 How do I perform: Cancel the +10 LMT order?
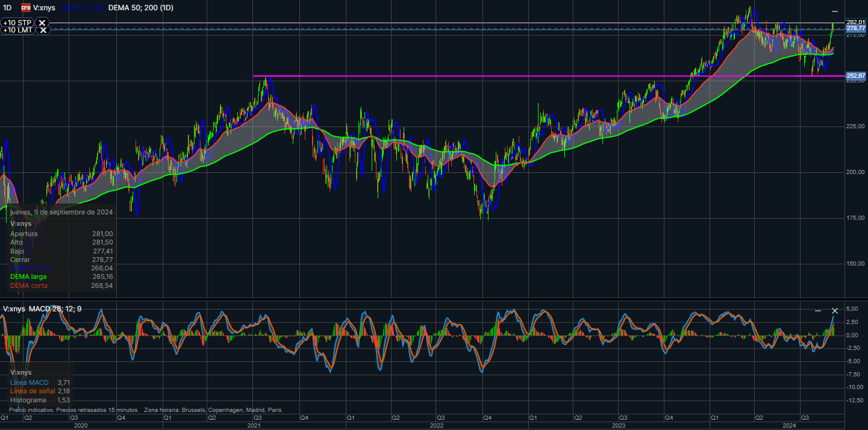[43, 30]
